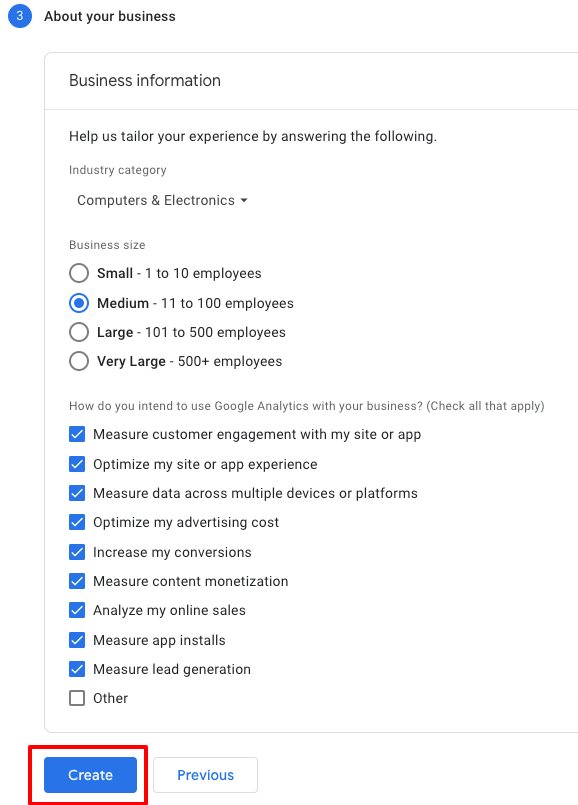Toggle Measure app installs checkbox
Image resolution: width=578 pixels, height=805 pixels.
pos(77,640)
